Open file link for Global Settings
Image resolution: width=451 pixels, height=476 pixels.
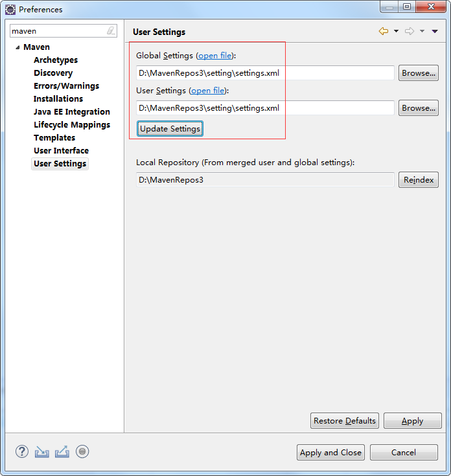215,56
